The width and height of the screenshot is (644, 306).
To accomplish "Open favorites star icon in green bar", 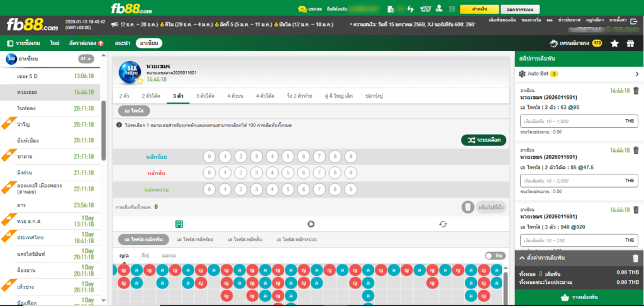I will coord(614,43).
